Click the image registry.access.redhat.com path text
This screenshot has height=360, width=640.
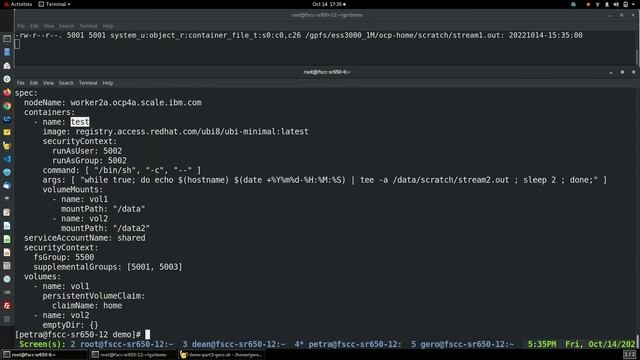pyautogui.click(x=192, y=131)
